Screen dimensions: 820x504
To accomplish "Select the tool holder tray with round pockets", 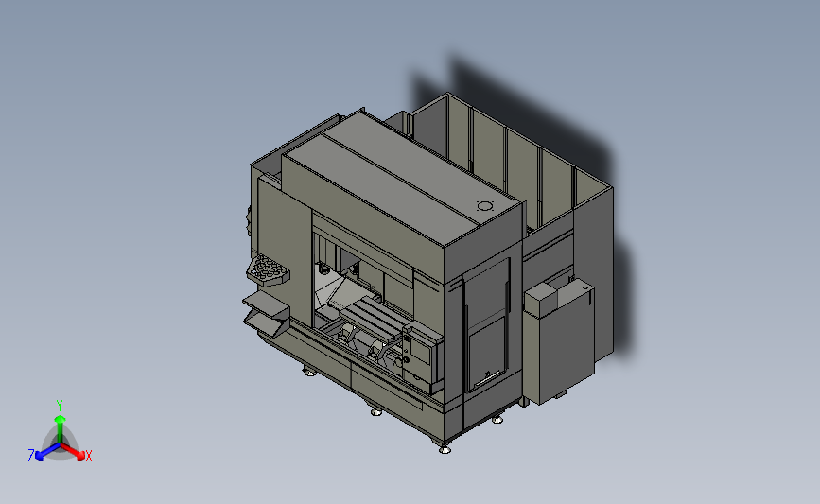I will pyautogui.click(x=268, y=270).
